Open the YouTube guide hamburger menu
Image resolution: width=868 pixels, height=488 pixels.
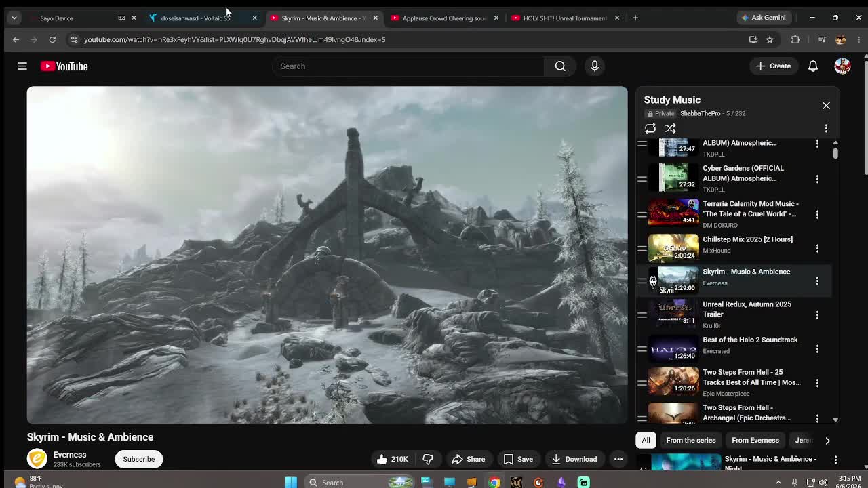(x=22, y=66)
